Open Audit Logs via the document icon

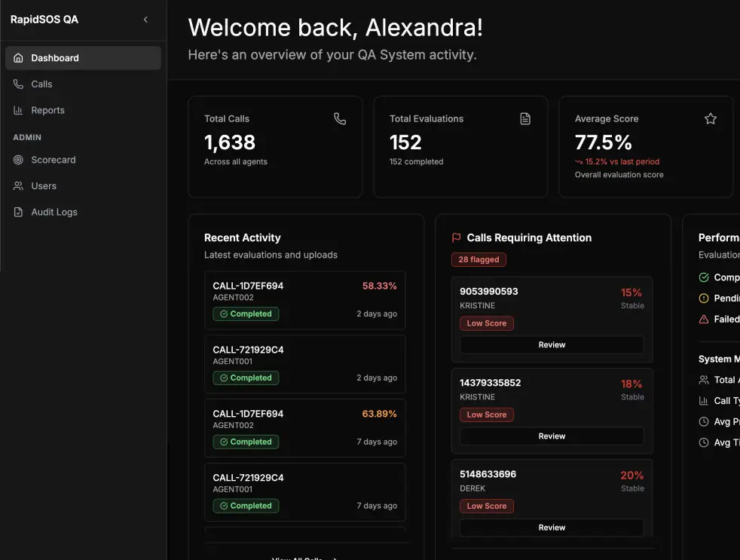tap(17, 212)
